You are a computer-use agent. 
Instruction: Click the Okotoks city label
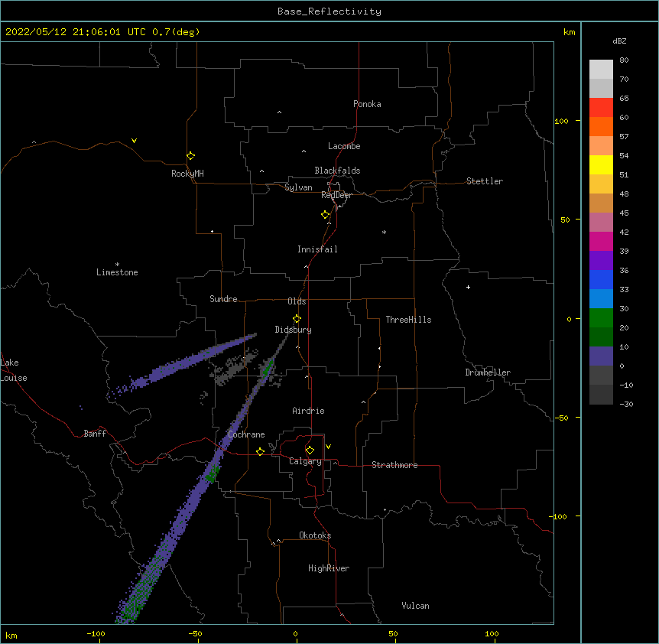315,535
